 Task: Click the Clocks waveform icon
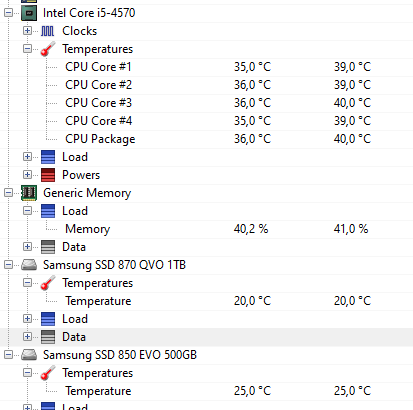click(x=47, y=31)
